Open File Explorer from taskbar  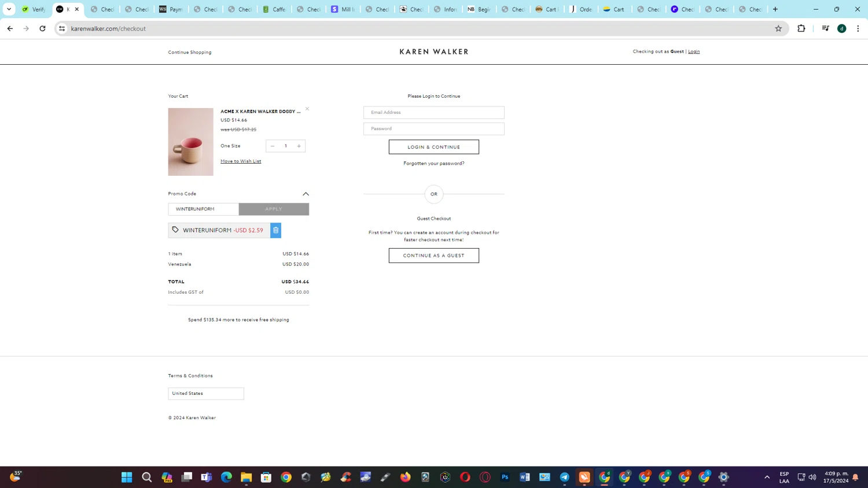pyautogui.click(x=247, y=477)
